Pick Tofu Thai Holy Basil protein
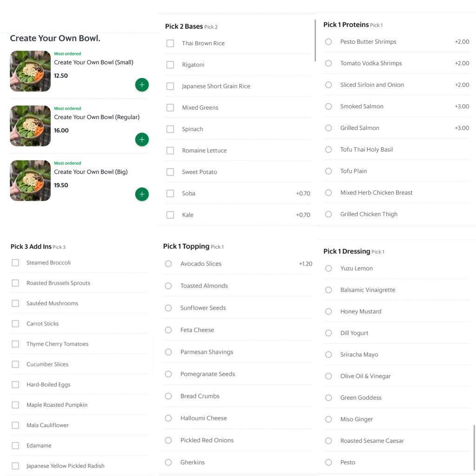This screenshot has height=476, width=476. point(329,150)
